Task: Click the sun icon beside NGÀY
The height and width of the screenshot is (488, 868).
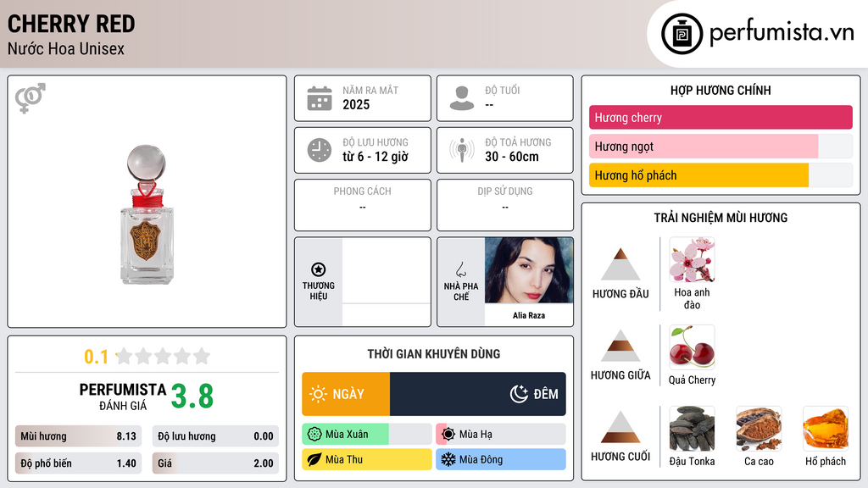Action: pos(319,394)
